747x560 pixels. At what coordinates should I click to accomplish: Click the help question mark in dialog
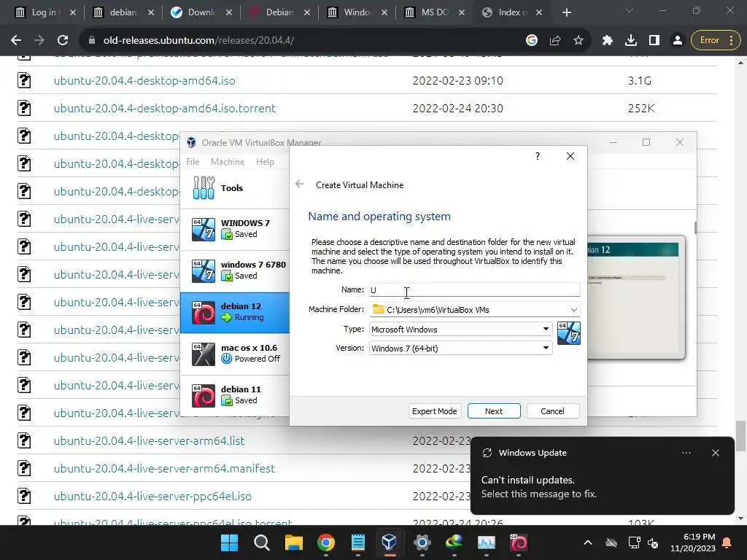[538, 156]
